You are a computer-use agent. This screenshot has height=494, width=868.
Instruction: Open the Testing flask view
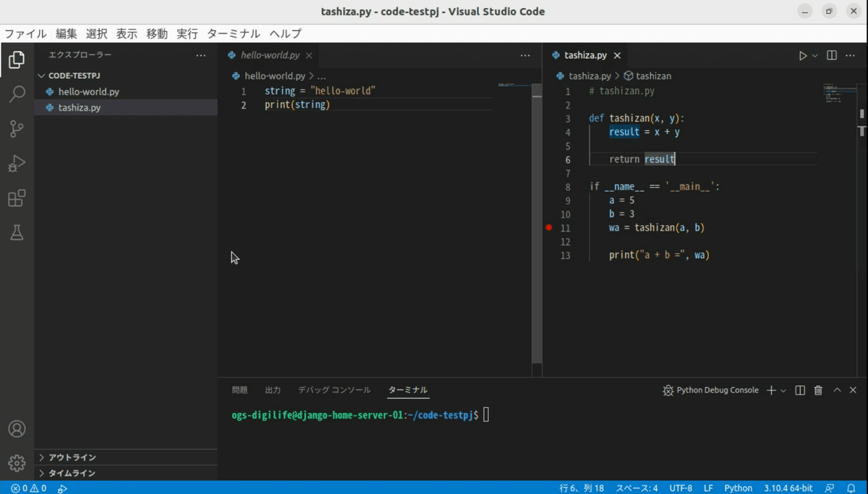[x=17, y=232]
